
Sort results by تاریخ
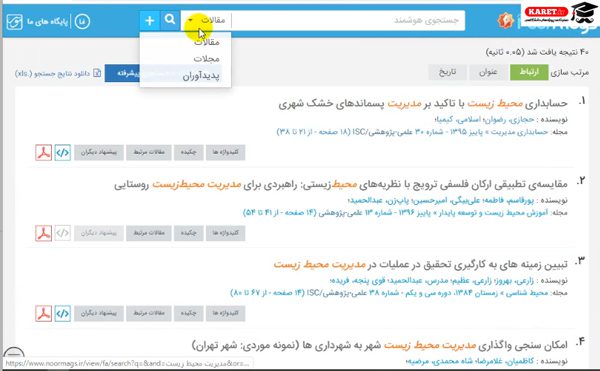coord(447,72)
